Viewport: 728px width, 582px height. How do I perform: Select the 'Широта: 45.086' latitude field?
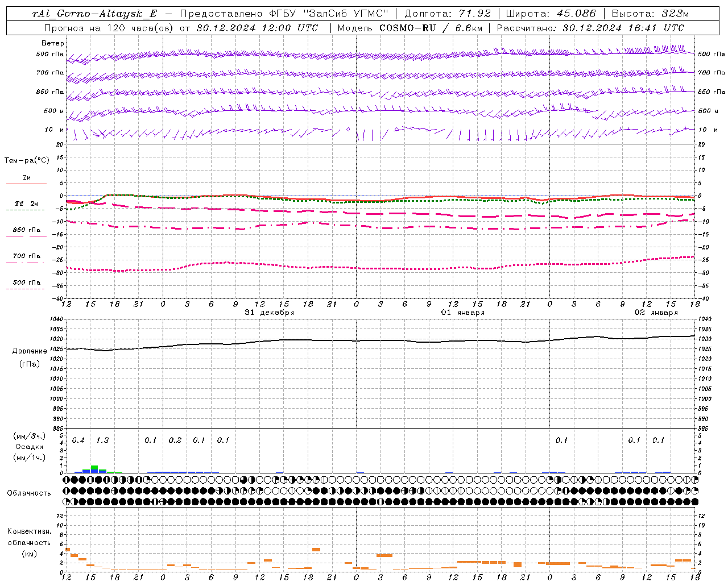pyautogui.click(x=551, y=14)
